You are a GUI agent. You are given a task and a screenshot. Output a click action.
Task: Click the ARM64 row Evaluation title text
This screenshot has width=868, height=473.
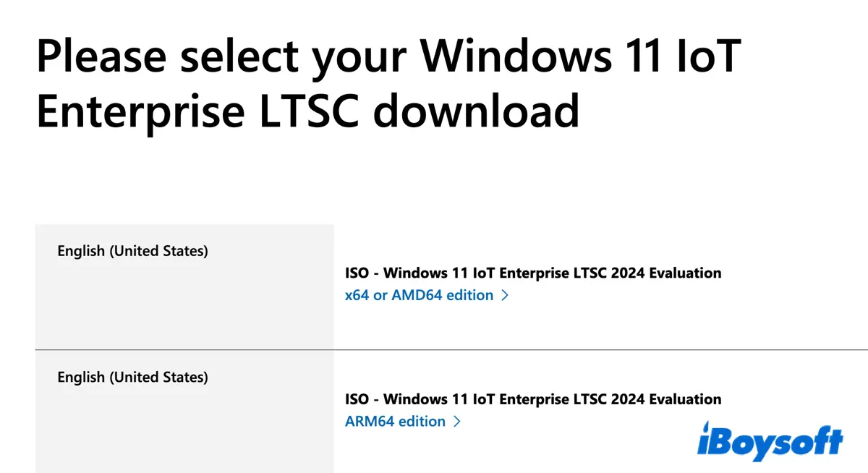[x=533, y=399]
